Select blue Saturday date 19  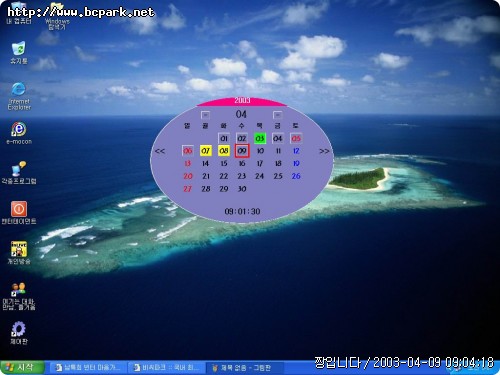(296, 163)
